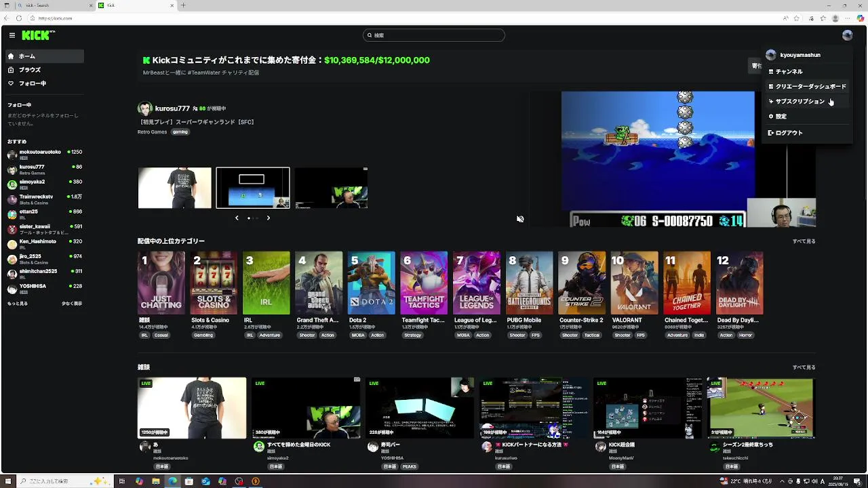Click jiro_2525 avatar in sidebar
868x488 pixels.
pyautogui.click(x=12, y=259)
